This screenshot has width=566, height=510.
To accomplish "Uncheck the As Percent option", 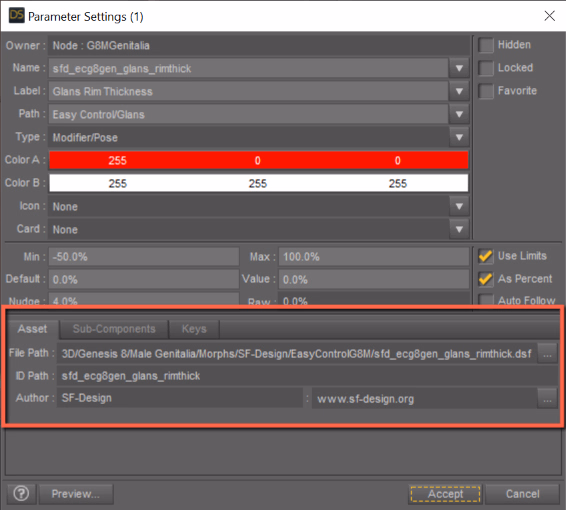I will pos(486,279).
